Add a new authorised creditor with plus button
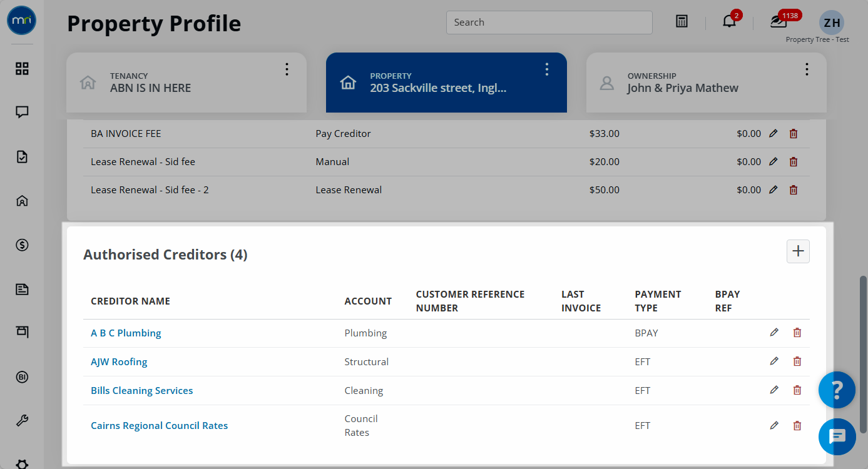The image size is (868, 469). 798,251
